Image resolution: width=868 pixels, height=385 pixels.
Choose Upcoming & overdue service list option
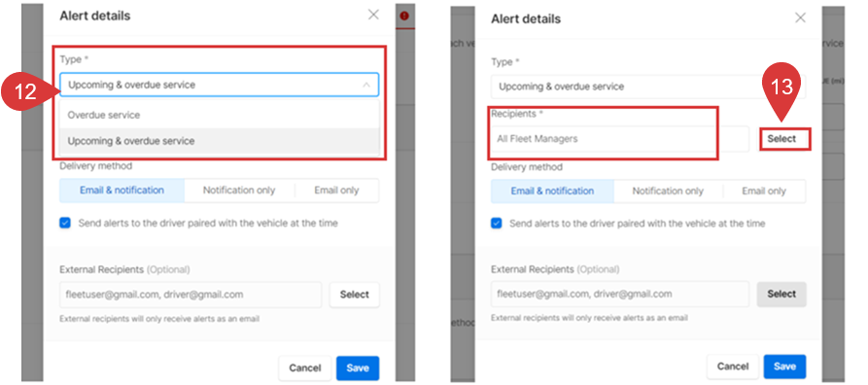(220, 141)
